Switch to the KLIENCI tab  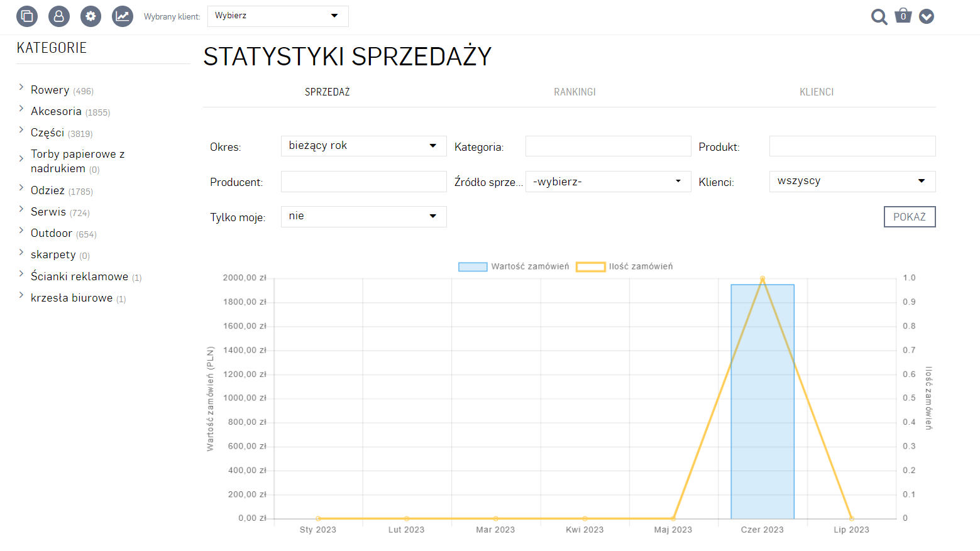pyautogui.click(x=817, y=92)
